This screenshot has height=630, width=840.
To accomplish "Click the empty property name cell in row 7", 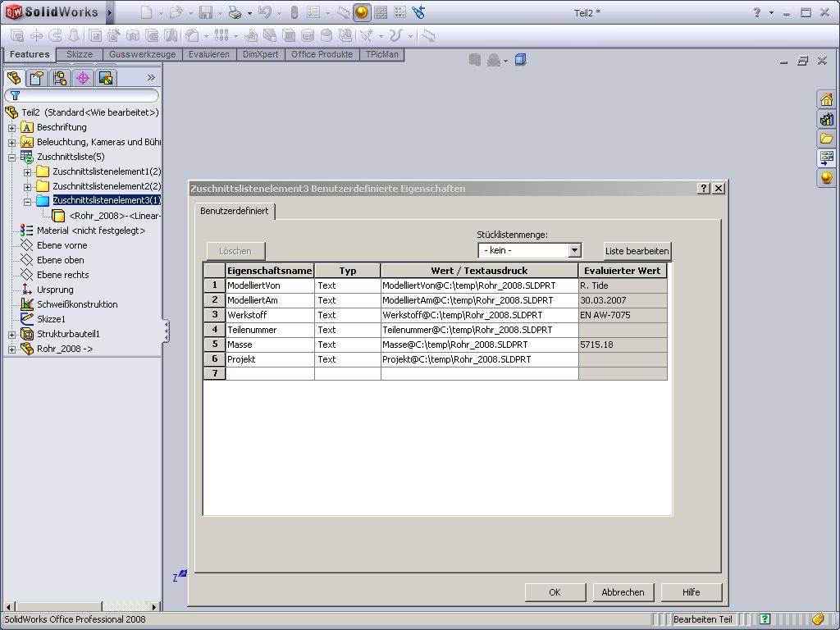I will point(270,374).
